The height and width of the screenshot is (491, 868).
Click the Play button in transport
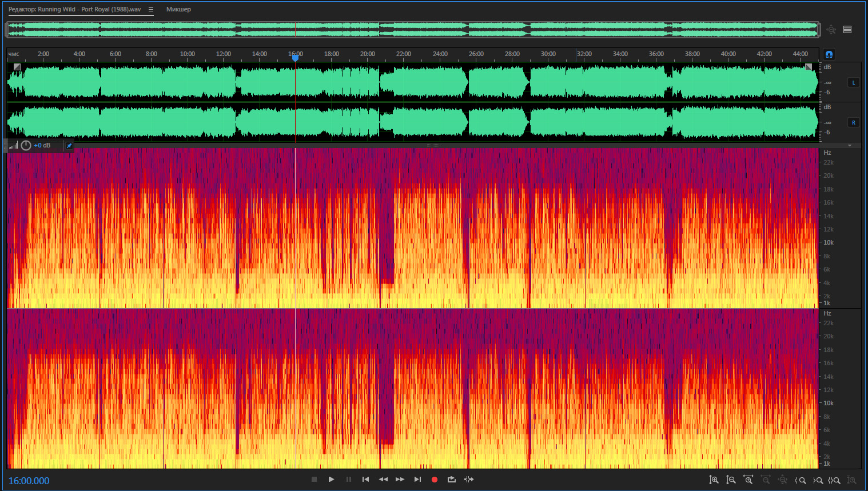pyautogui.click(x=331, y=480)
